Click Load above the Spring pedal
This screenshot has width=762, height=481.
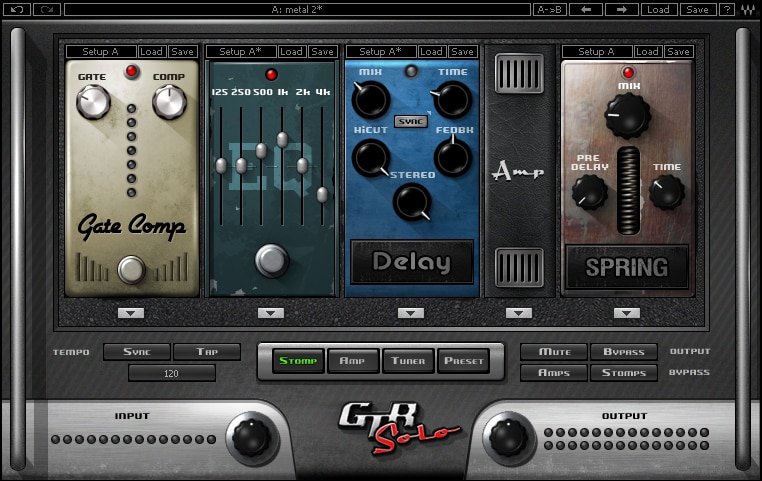click(647, 52)
